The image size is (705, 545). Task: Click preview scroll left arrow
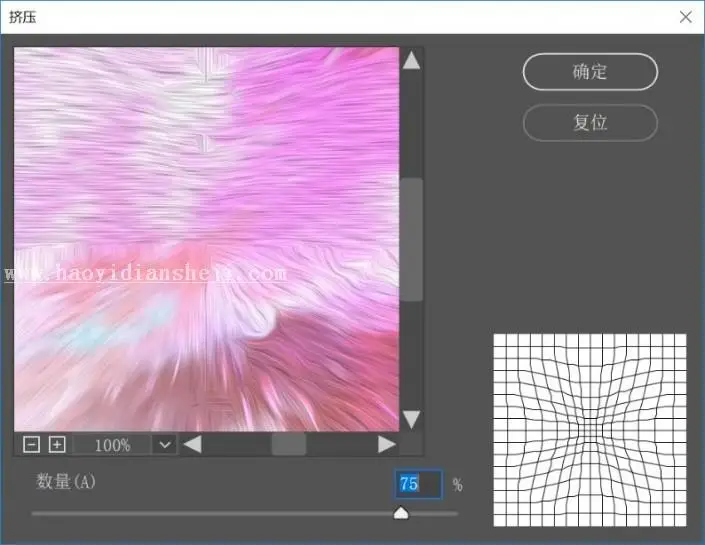192,445
